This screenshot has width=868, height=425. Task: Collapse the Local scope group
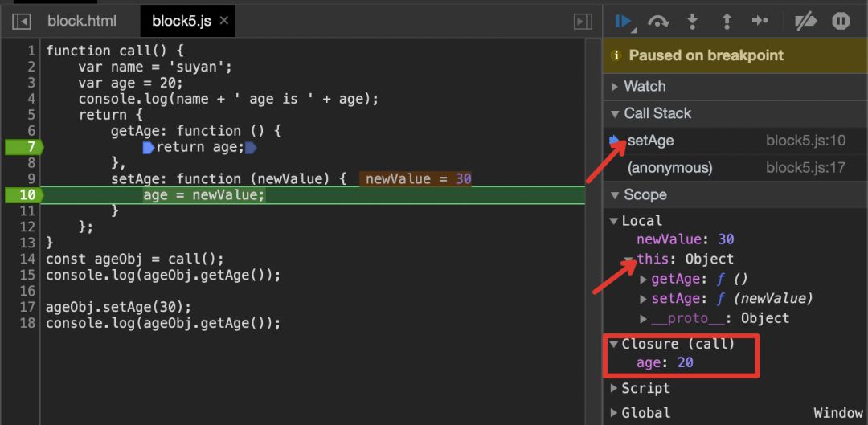coord(613,221)
